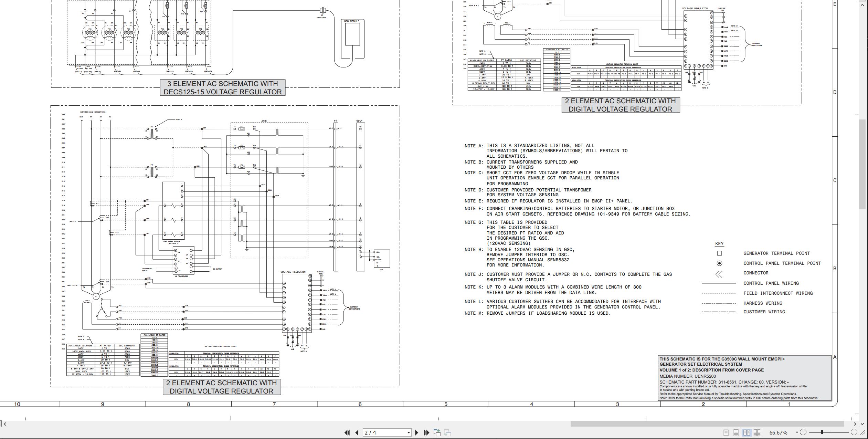Click 'NOTE A:' text line
The width and height of the screenshot is (868, 439).
(x=546, y=151)
